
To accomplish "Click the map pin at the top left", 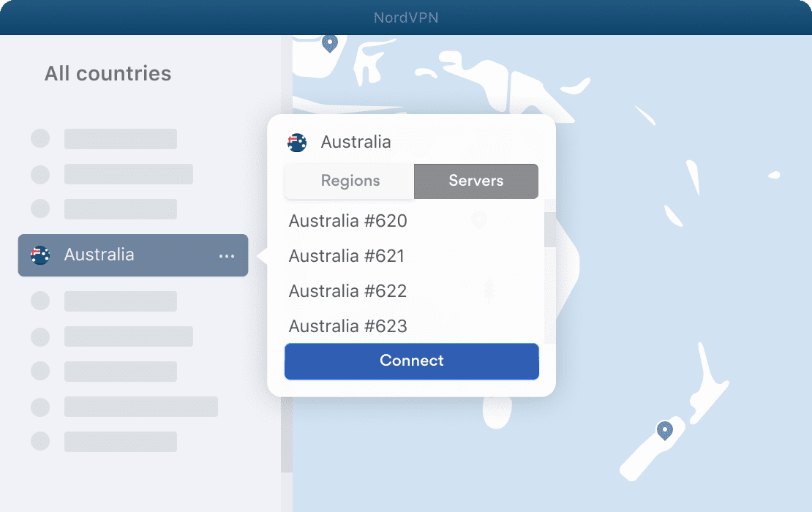I will 329,42.
